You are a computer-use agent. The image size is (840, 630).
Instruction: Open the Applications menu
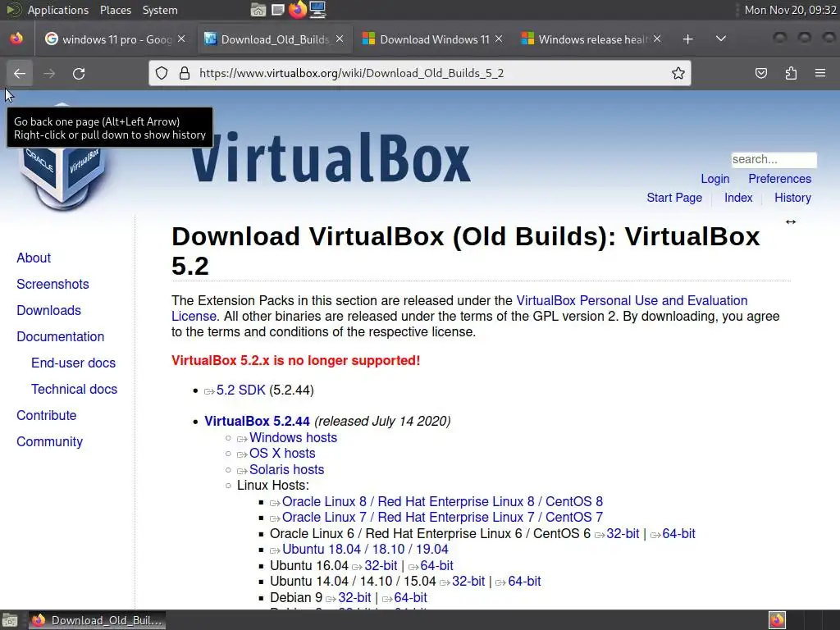58,10
